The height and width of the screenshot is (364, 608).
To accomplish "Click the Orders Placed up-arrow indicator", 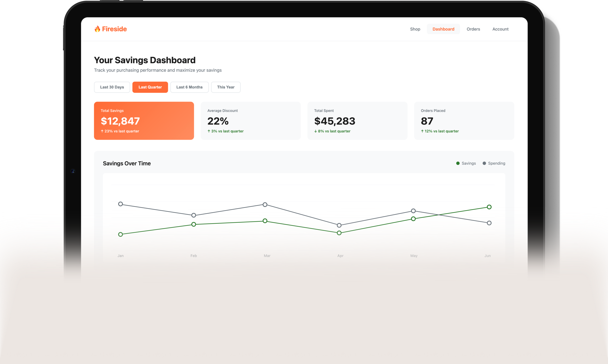I will click(x=422, y=131).
